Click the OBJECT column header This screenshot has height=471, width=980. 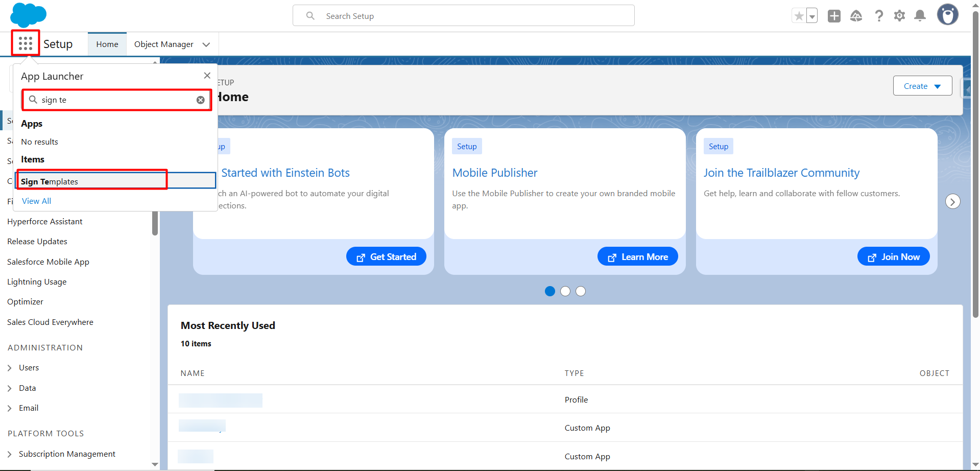pos(934,373)
